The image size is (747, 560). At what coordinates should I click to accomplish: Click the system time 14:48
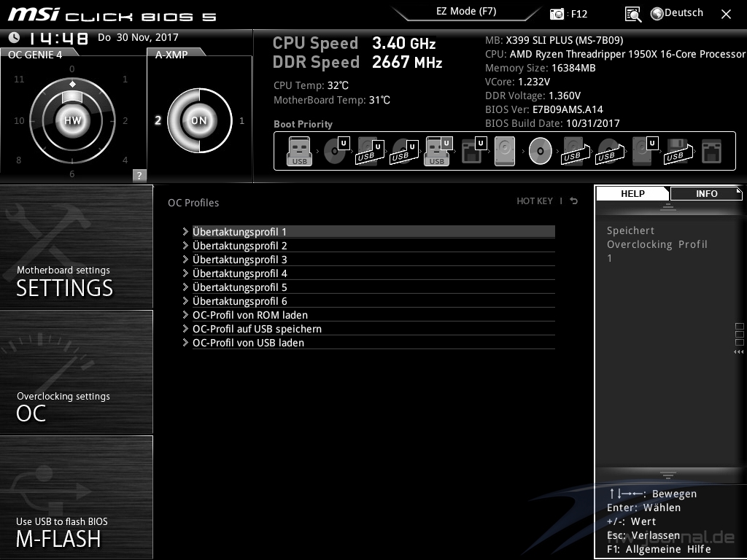(58, 38)
